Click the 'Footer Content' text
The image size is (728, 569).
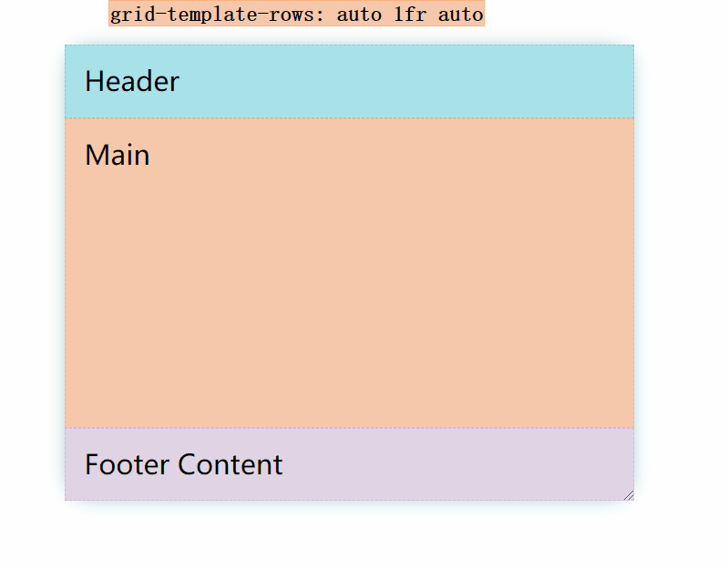[184, 464]
